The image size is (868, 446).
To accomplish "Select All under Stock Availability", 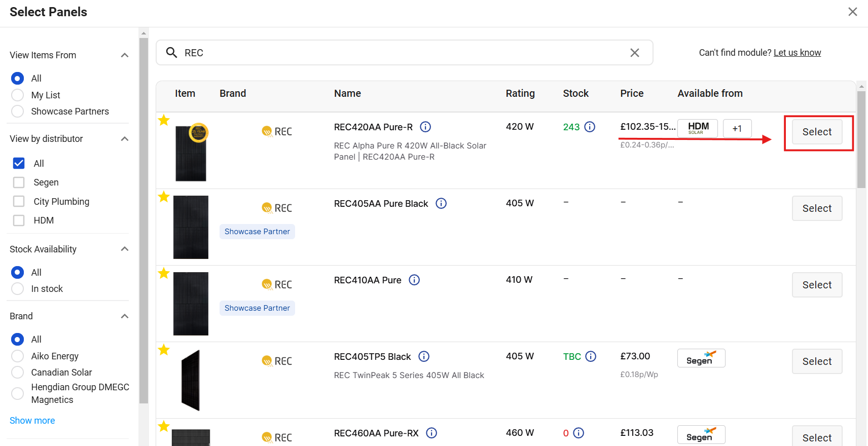I will point(18,273).
